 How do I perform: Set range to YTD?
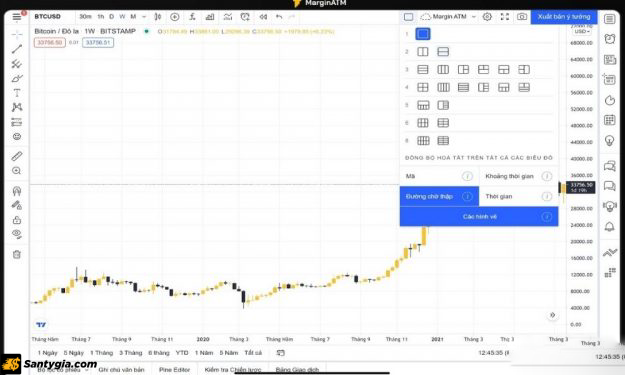click(182, 353)
